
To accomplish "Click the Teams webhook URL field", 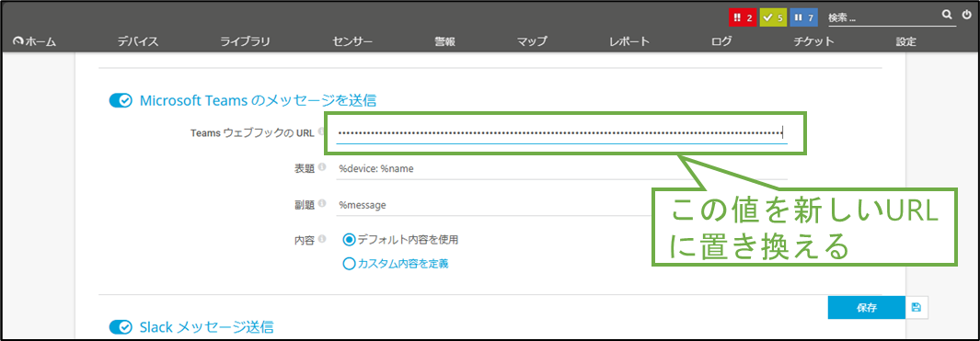I will click(561, 132).
